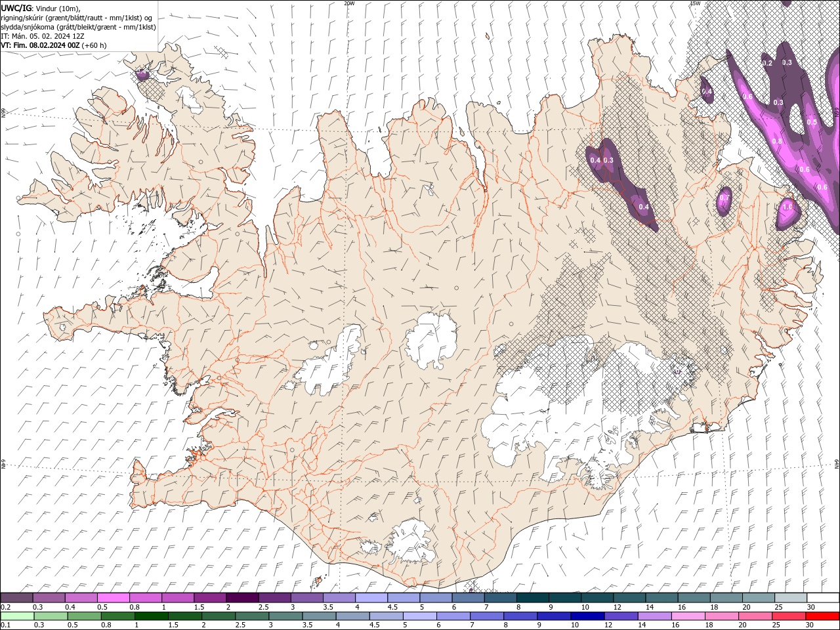The height and width of the screenshot is (630, 840).
Task: Click the '0.8' precipitation value offshore
Action: (x=777, y=141)
